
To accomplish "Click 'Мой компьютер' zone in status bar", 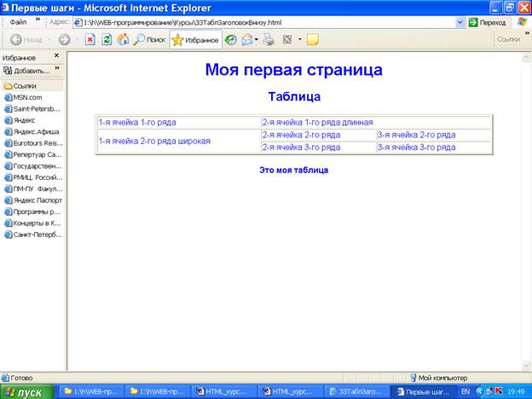I will tap(438, 378).
